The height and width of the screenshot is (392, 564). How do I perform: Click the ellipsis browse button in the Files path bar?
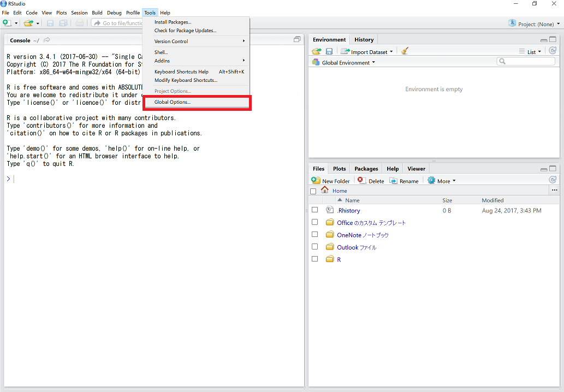(x=554, y=190)
